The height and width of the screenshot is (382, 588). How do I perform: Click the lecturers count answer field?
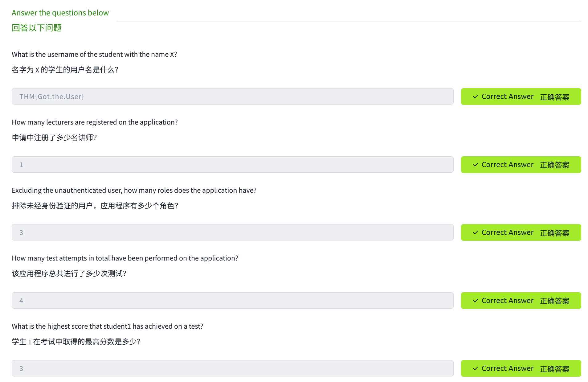coord(232,165)
